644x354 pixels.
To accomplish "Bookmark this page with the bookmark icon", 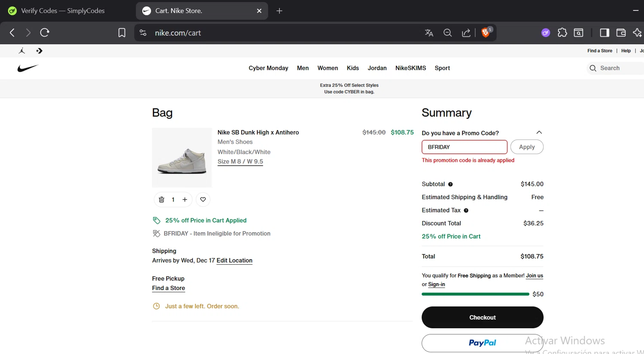I will (122, 33).
